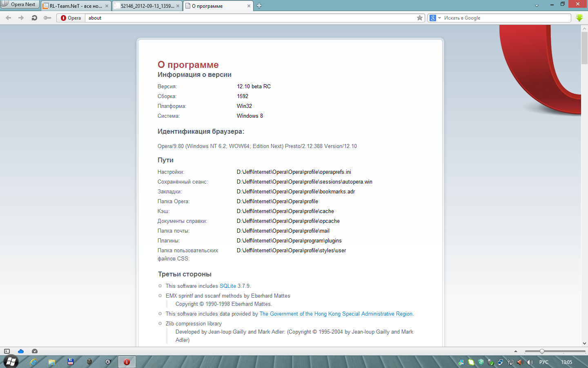Image resolution: width=588 pixels, height=368 pixels.
Task: Open the closed tabs dropdown arrow
Action: pyautogui.click(x=537, y=6)
